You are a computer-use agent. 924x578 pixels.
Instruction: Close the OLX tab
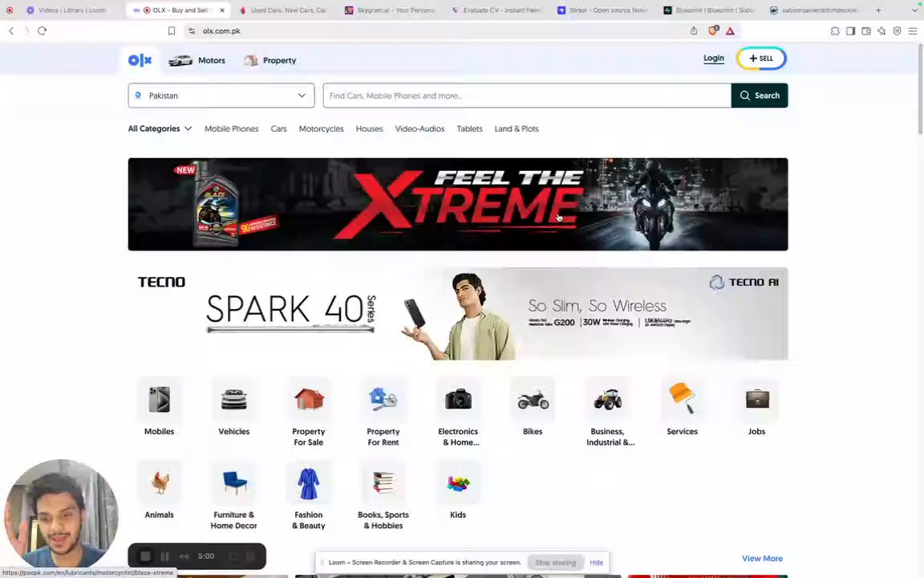pos(222,10)
